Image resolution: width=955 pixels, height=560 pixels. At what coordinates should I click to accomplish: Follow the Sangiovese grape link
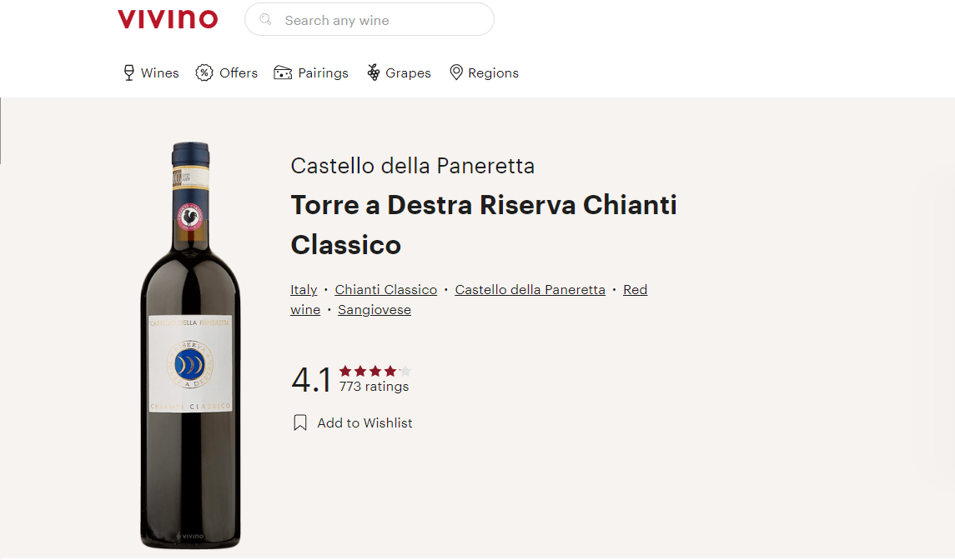[374, 310]
